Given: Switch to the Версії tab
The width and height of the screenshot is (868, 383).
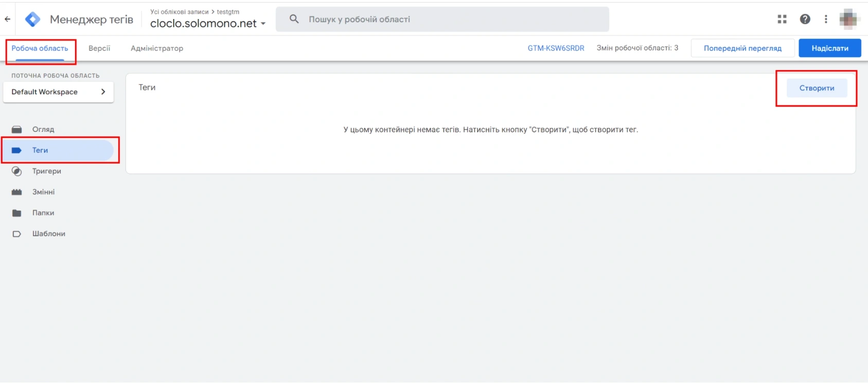Looking at the screenshot, I should pos(99,48).
